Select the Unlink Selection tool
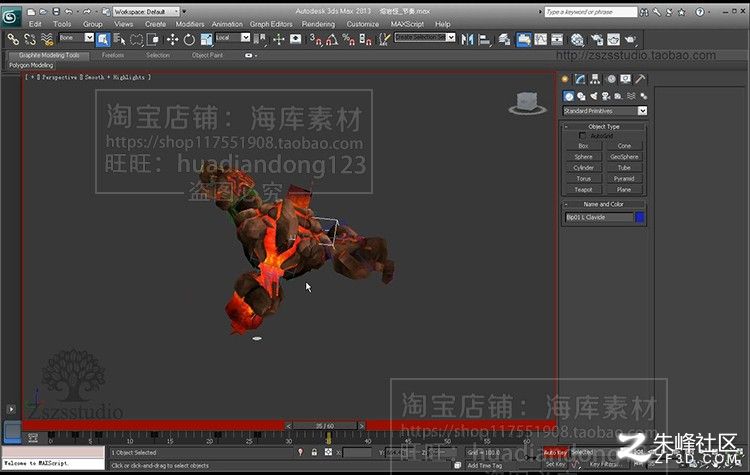 click(30, 39)
